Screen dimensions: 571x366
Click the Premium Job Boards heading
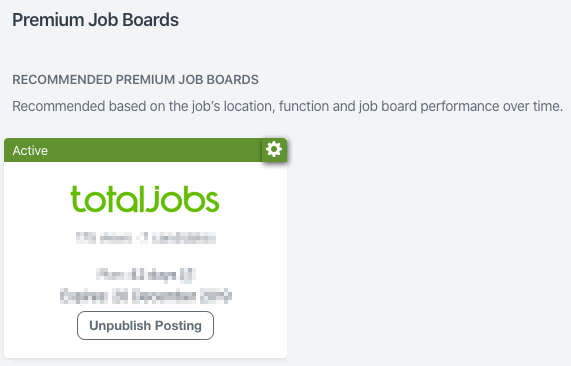[95, 20]
